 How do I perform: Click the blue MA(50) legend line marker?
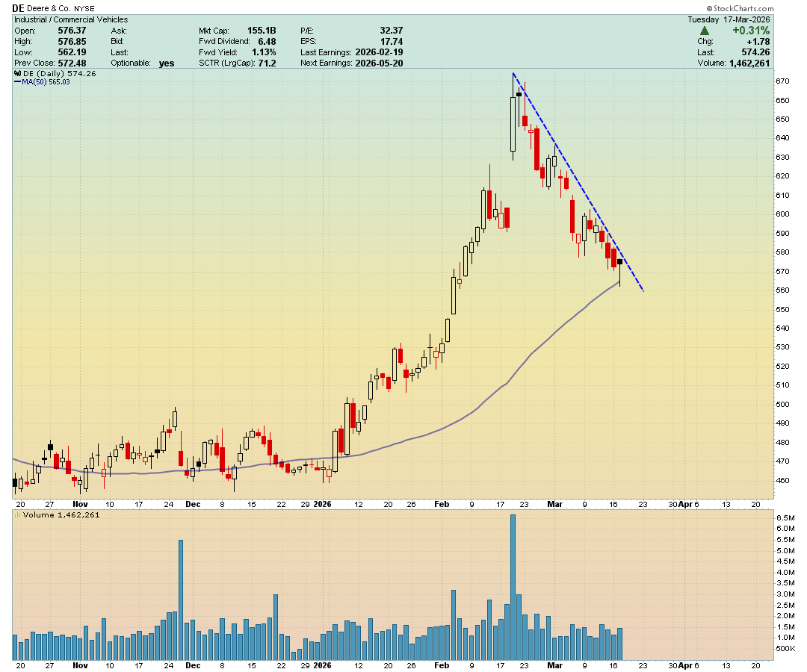point(17,81)
